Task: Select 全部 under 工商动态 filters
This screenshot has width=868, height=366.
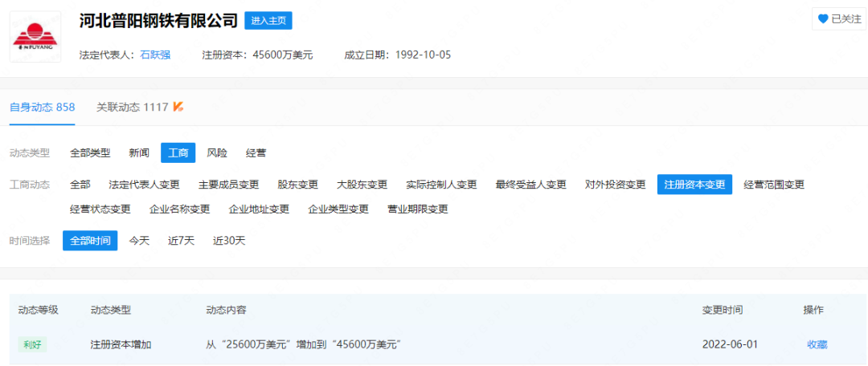Action: pos(80,185)
